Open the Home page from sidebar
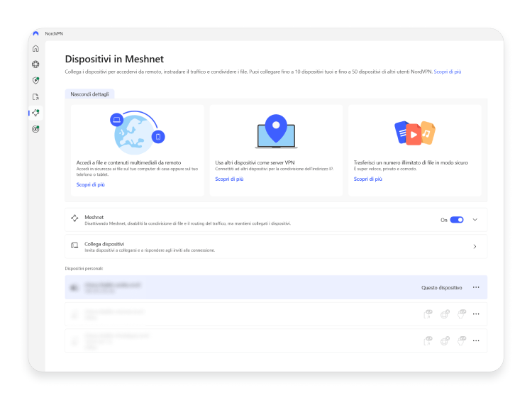 [x=35, y=48]
